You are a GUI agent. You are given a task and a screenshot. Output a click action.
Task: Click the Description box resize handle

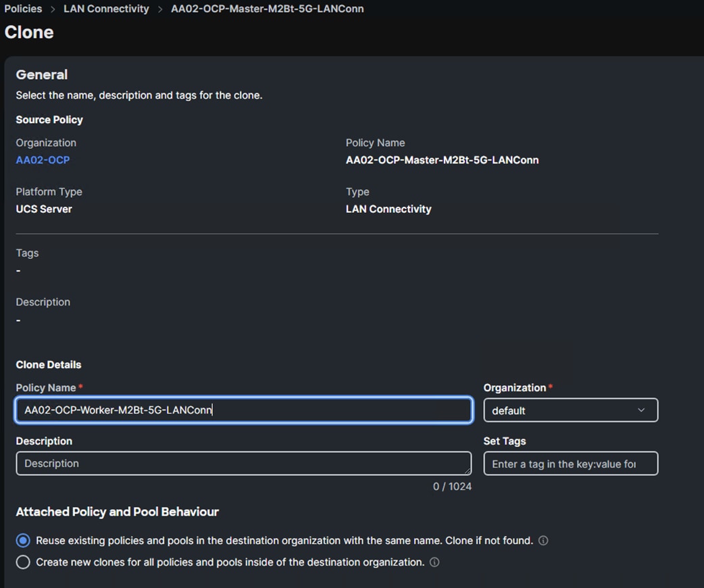468,470
